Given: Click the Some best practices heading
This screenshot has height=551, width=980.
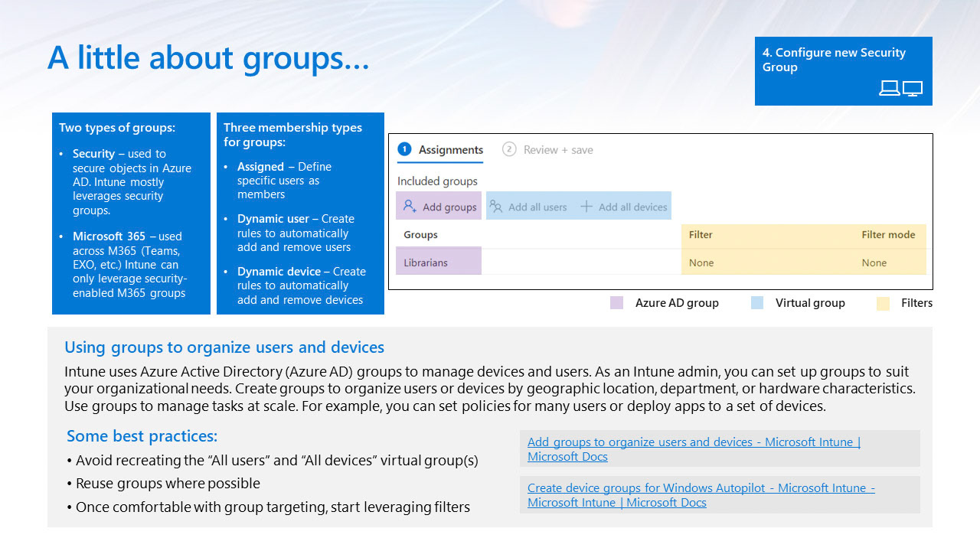Looking at the screenshot, I should click(x=142, y=436).
